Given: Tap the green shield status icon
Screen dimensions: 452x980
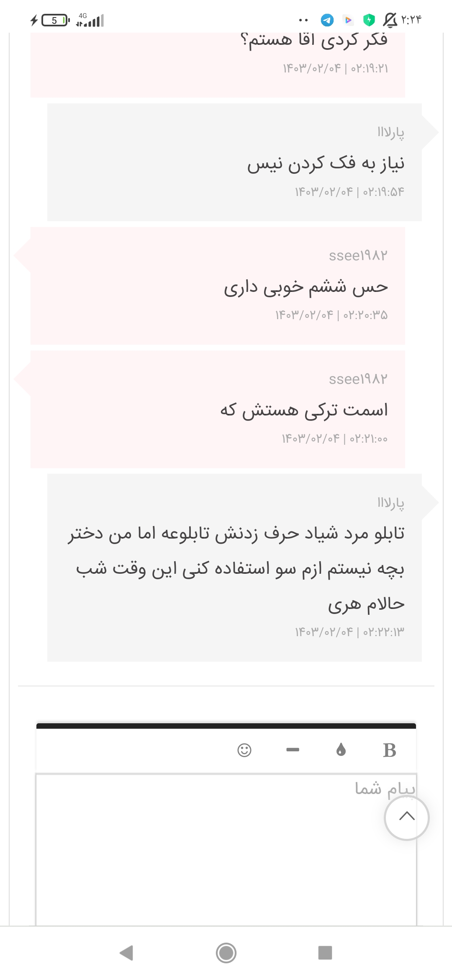Looking at the screenshot, I should (369, 20).
